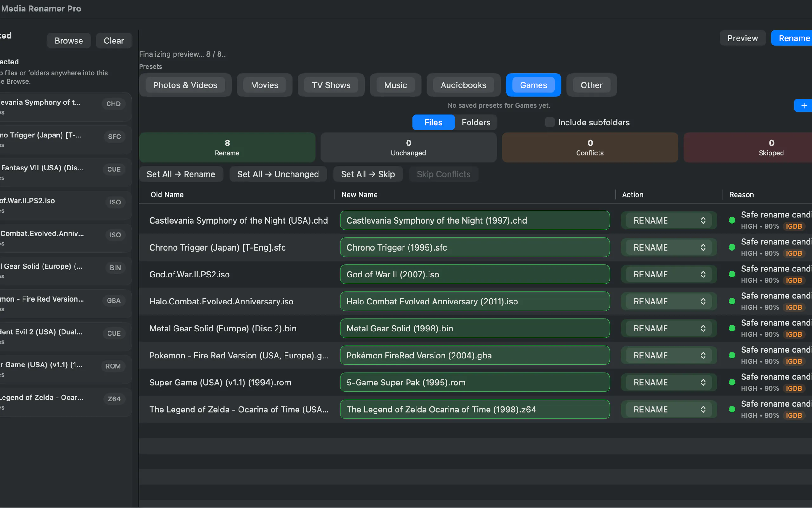Select the Movies preset tab
This screenshot has height=508, width=812.
tap(265, 85)
